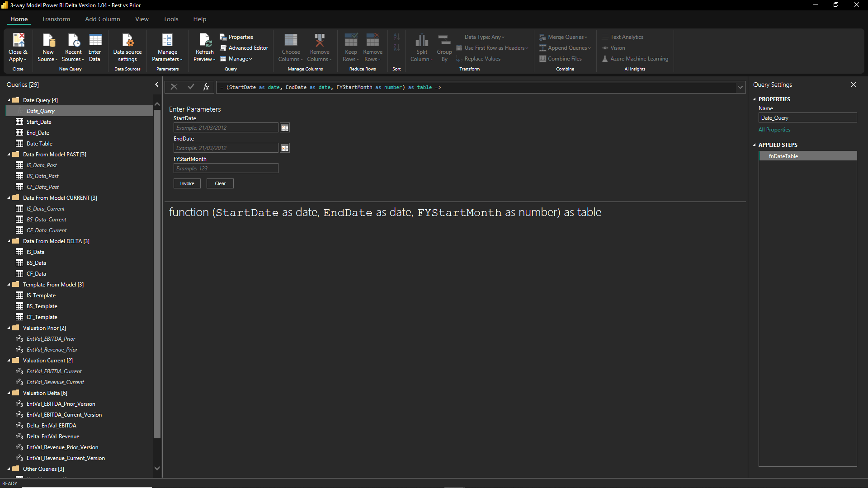Image resolution: width=868 pixels, height=488 pixels.
Task: Click Replace Values
Action: 478,59
